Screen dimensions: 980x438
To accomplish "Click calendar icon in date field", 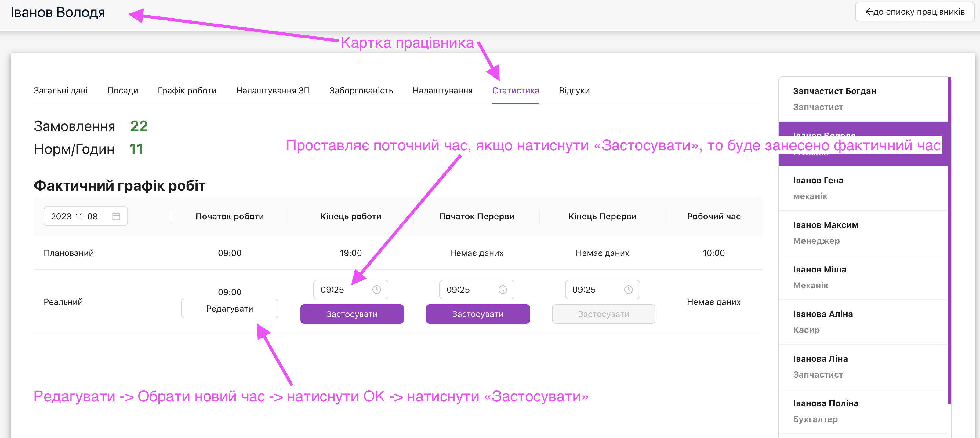I will coord(116,216).
